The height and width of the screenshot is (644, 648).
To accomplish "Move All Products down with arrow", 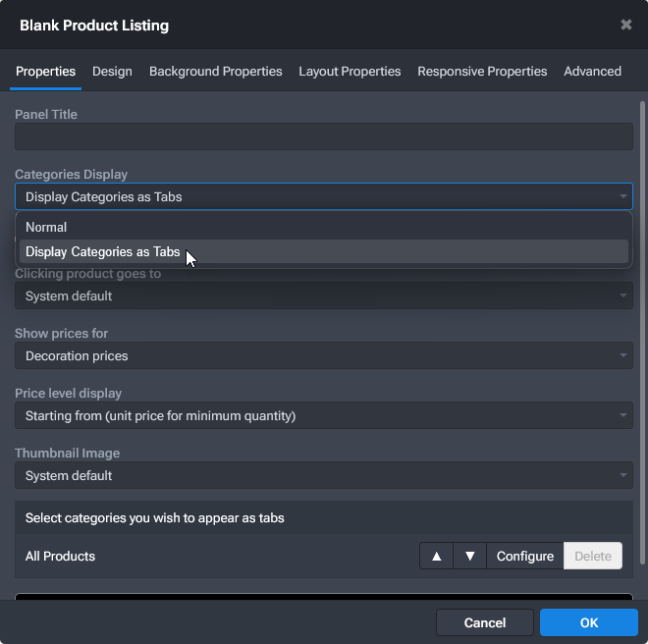I will coord(469,556).
